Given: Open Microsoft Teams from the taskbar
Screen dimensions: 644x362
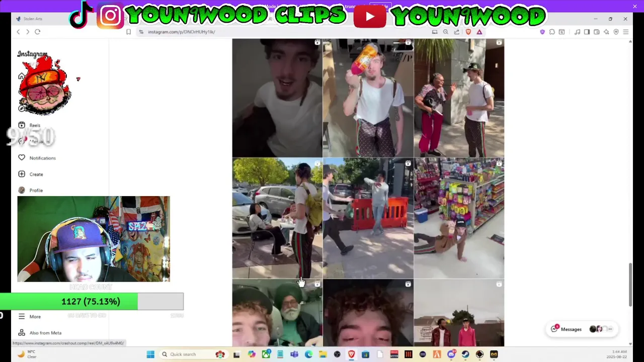Looking at the screenshot, I should (x=294, y=354).
